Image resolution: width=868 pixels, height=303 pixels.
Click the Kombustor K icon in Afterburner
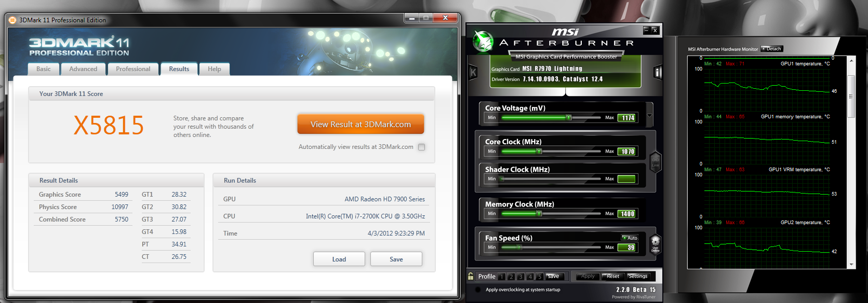point(473,73)
